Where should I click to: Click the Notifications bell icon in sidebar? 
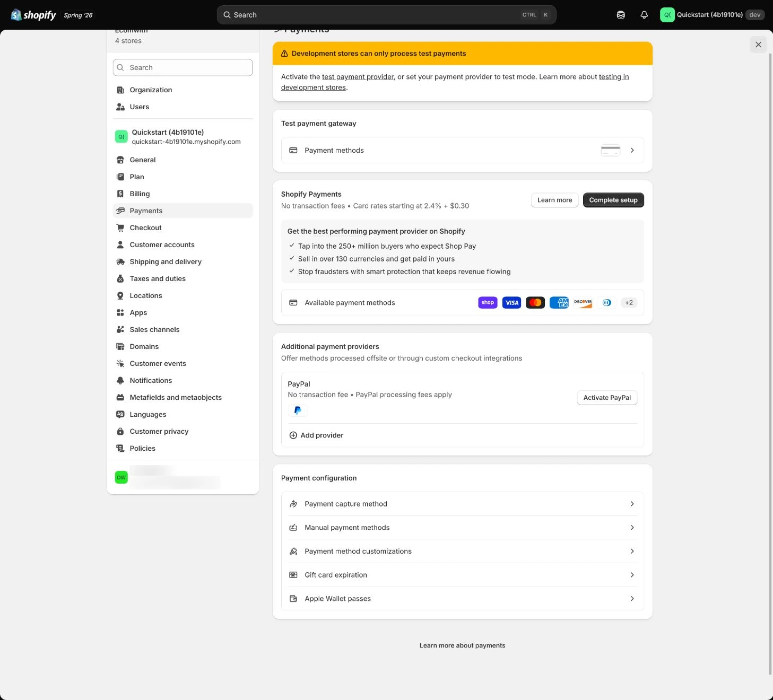[x=120, y=381]
